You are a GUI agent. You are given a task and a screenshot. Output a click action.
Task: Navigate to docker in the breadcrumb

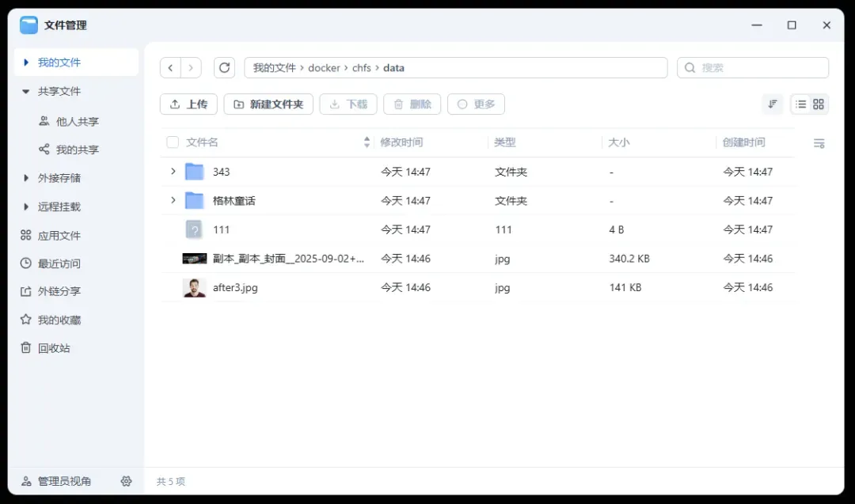(x=324, y=68)
